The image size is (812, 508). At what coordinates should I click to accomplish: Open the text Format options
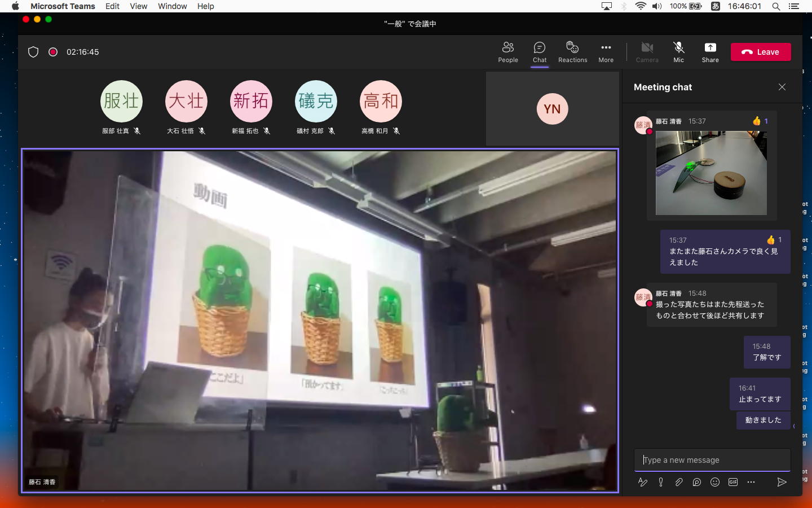pyautogui.click(x=642, y=482)
